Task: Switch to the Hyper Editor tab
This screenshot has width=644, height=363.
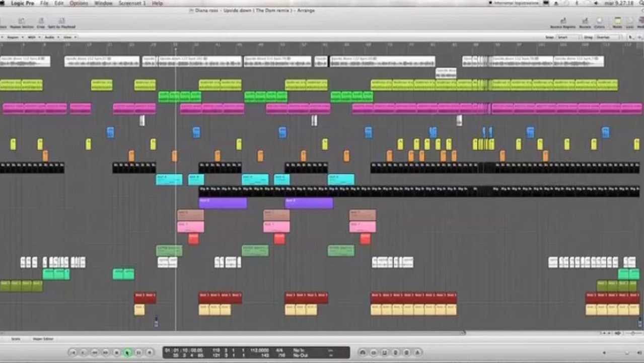Action: point(43,339)
